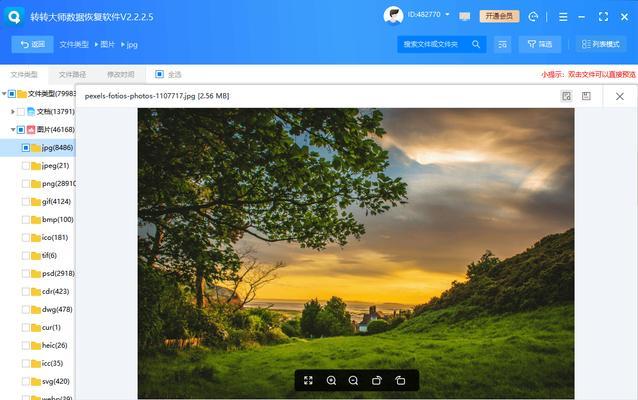Check the gif(4124) checkbox
The height and width of the screenshot is (400, 638).
coord(26,201)
